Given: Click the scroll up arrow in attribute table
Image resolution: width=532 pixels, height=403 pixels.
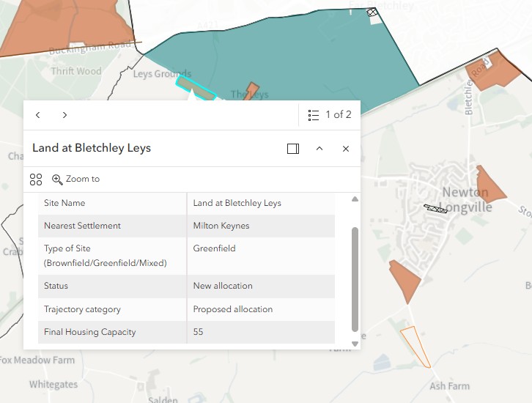Looking at the screenshot, I should pos(355,199).
